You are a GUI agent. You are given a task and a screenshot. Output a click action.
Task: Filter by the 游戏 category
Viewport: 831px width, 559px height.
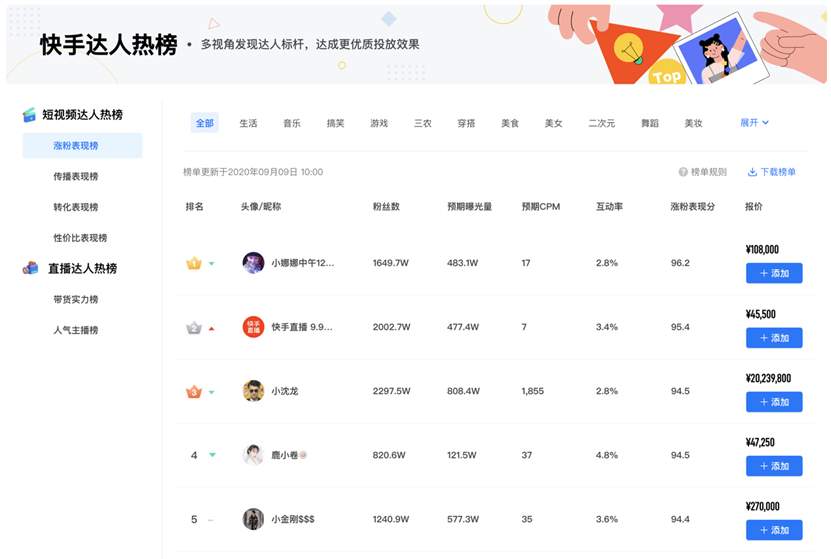point(379,123)
